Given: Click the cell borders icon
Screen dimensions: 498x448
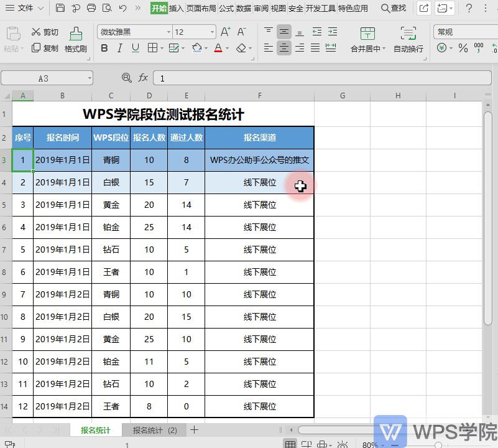Looking at the screenshot, I should point(152,48).
